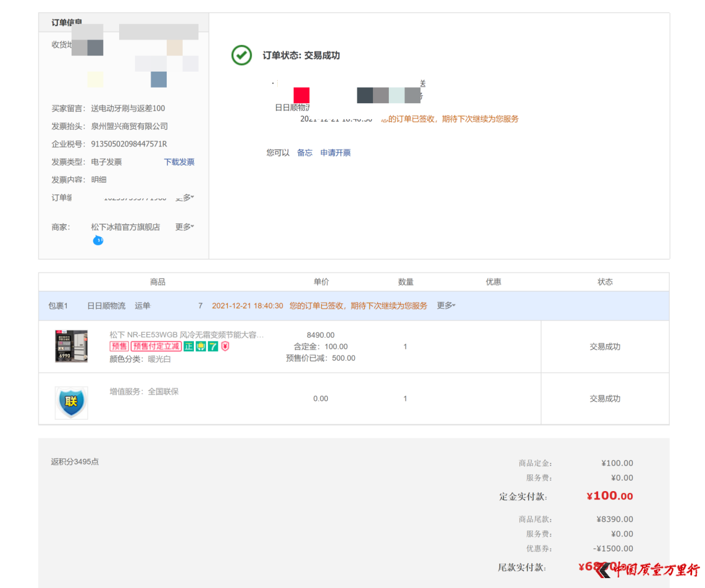
Task: Click 日日顺物流 in the package row
Action: pos(106,306)
